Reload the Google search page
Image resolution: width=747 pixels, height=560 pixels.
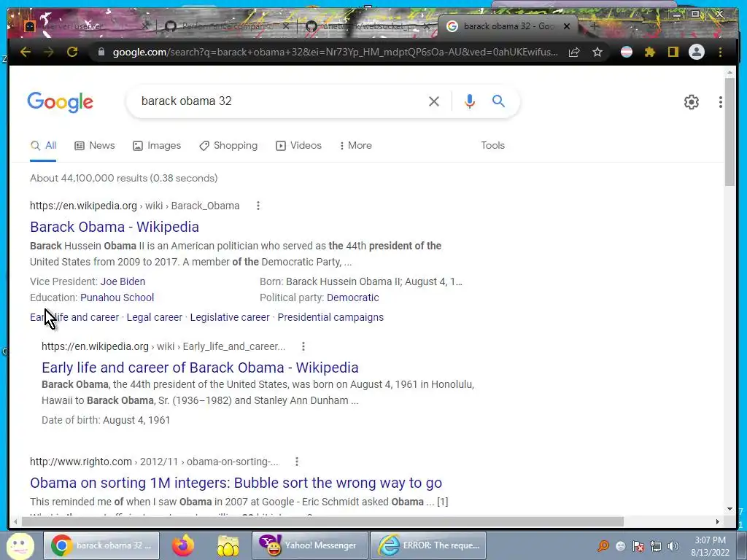72,52
